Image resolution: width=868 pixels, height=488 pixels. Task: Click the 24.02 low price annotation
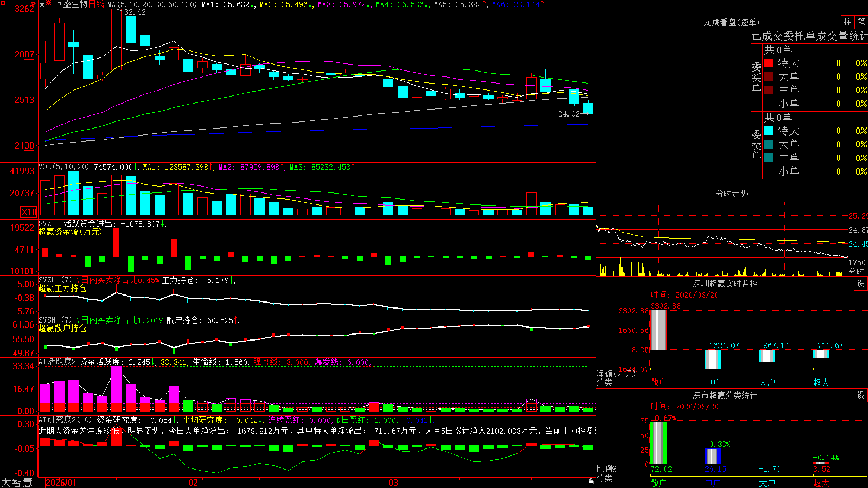569,114
